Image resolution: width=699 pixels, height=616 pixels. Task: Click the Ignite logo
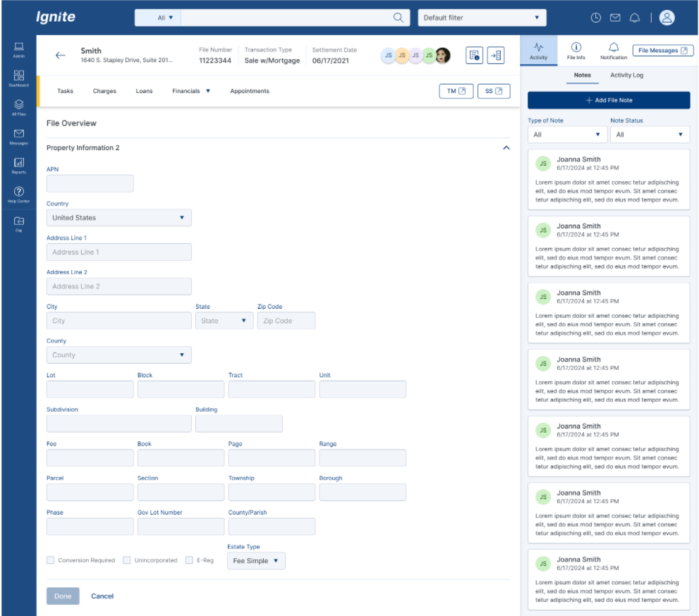(56, 17)
